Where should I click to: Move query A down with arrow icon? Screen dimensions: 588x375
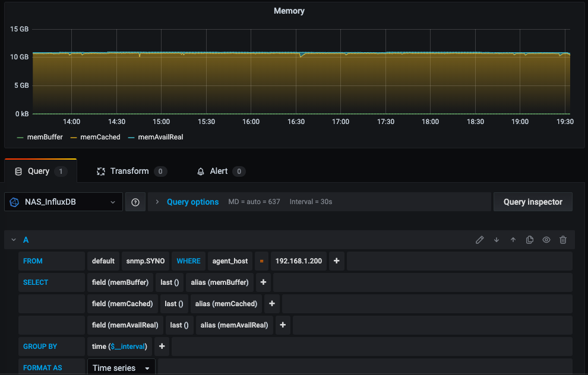(497, 240)
